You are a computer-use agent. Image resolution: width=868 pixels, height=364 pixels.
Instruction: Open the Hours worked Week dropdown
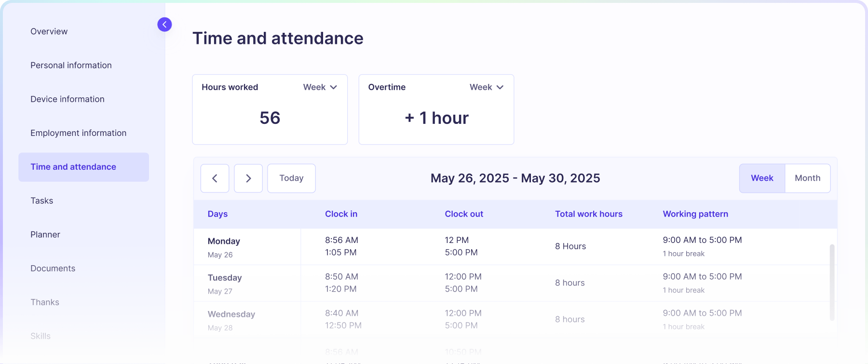[320, 87]
